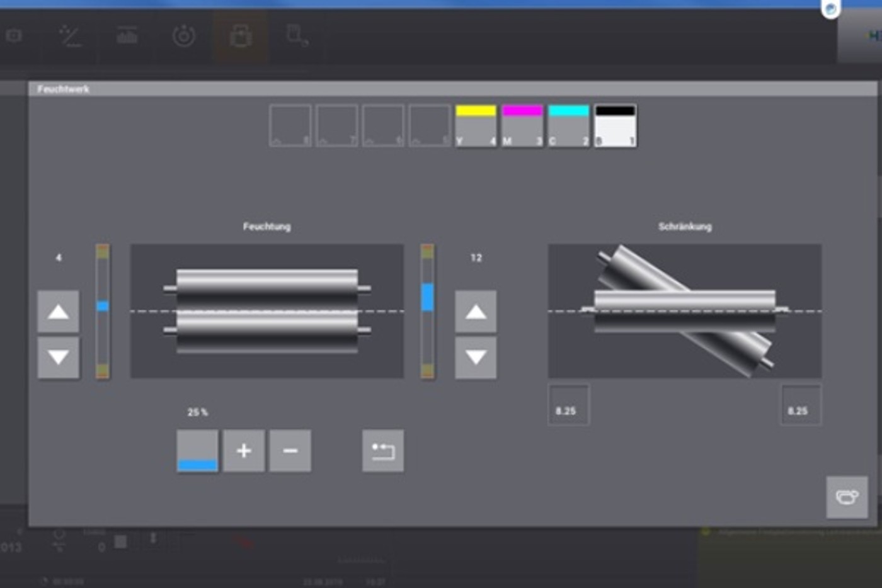Click the vertical slider beside value 4

103,311
